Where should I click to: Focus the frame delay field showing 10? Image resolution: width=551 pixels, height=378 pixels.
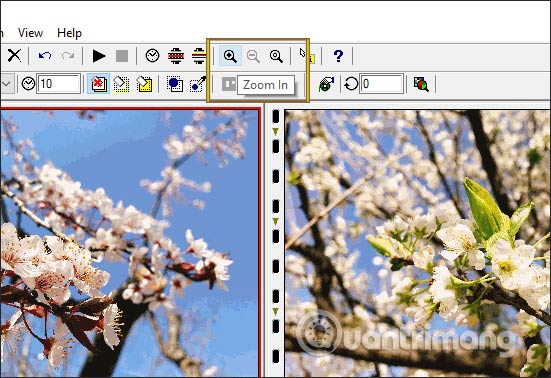[x=59, y=84]
